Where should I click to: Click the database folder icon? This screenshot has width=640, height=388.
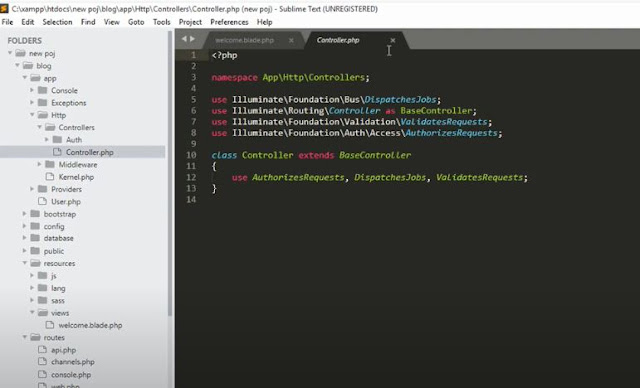coord(35,238)
